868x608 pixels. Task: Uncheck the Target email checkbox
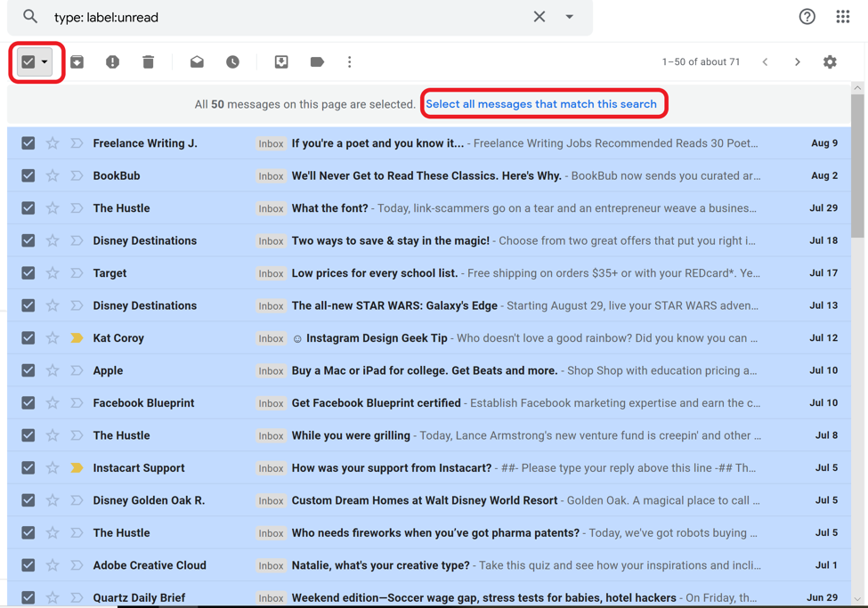28,273
